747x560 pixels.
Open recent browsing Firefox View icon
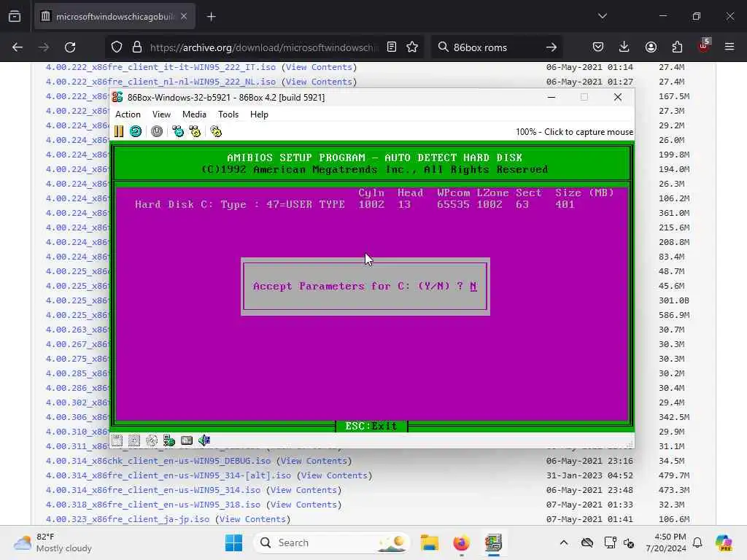pos(15,17)
